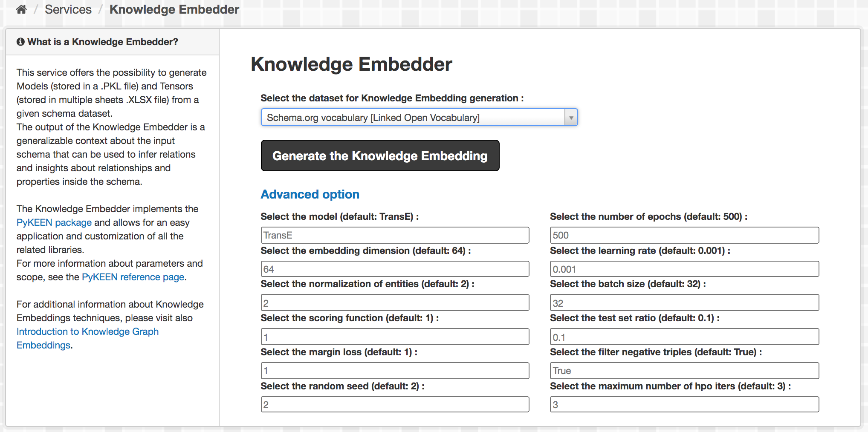Focus the normalization of entities field
Screen dimensions: 868x432
coord(395,303)
